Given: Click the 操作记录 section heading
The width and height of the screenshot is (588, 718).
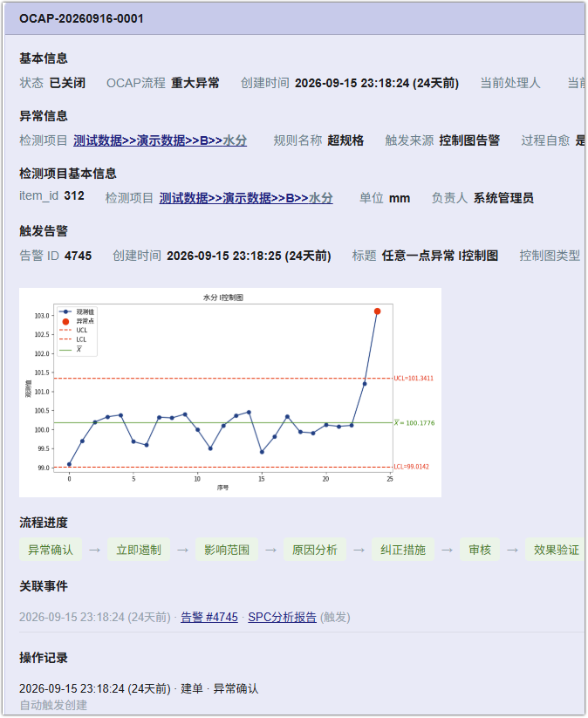Looking at the screenshot, I should pos(44,658).
